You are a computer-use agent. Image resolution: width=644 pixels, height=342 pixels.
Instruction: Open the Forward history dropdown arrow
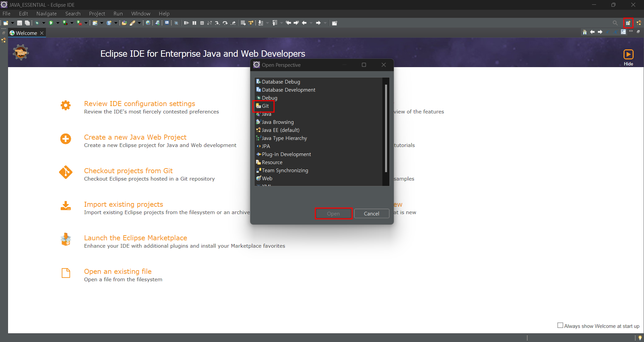point(325,23)
